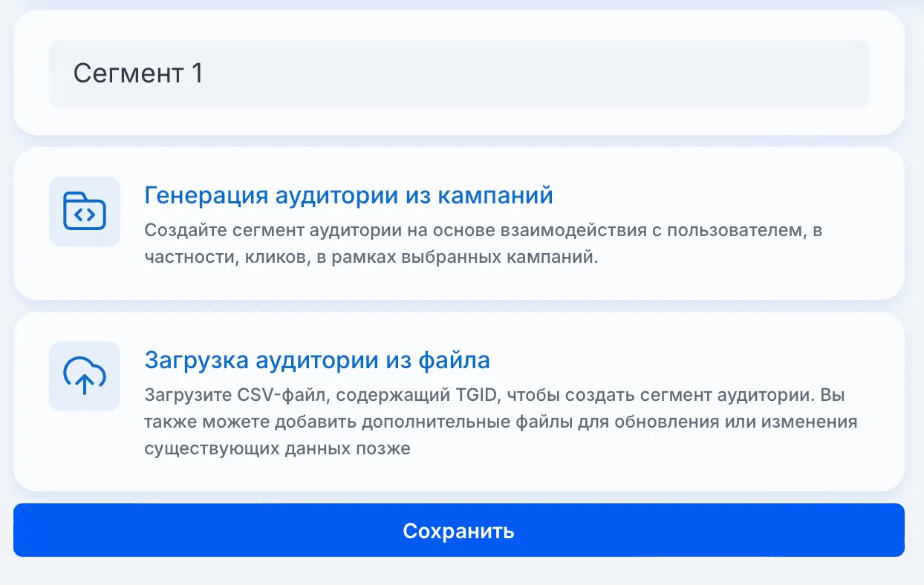This screenshot has height=585, width=924.
Task: Click the code brackets symbol inside folder icon
Action: pyautogui.click(x=85, y=215)
